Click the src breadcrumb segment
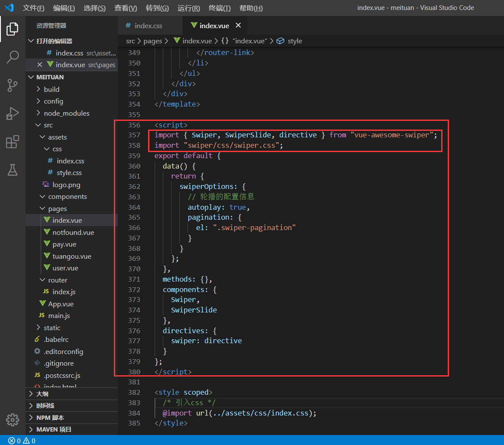 click(130, 41)
